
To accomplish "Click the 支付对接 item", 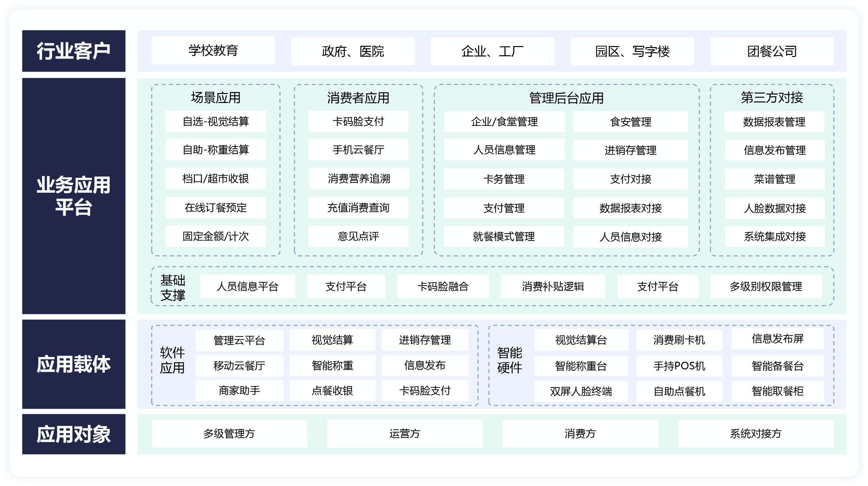I will (631, 179).
